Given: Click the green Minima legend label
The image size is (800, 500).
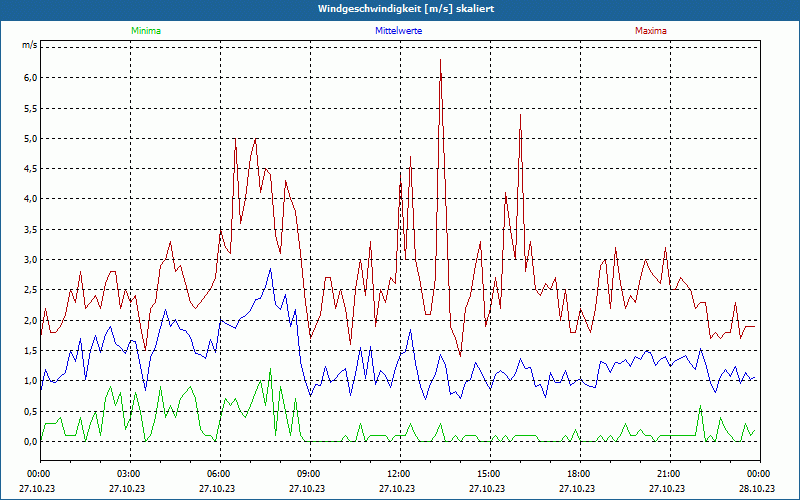Looking at the screenshot, I should click(x=145, y=31).
